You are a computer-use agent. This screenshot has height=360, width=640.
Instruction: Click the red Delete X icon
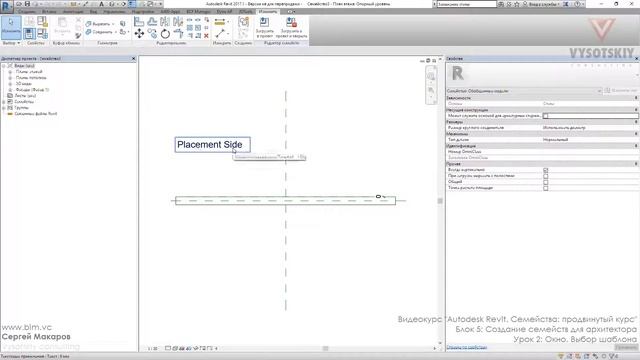pos(206,36)
